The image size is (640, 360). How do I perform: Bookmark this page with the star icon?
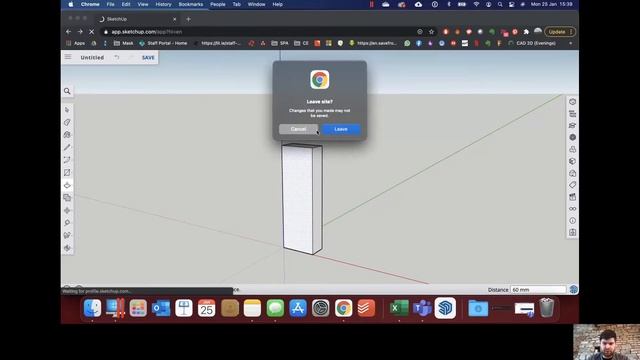point(431,32)
